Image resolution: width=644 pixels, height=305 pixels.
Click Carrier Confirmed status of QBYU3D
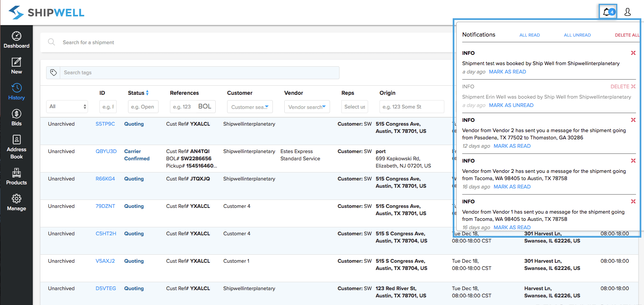click(137, 155)
